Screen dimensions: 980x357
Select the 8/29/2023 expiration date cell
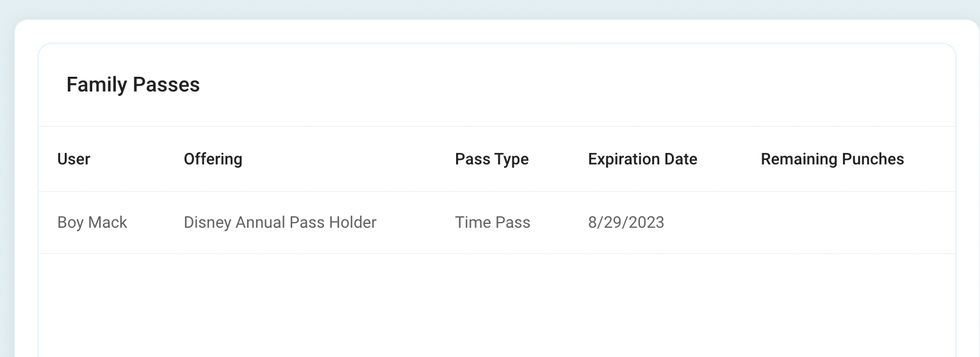626,223
